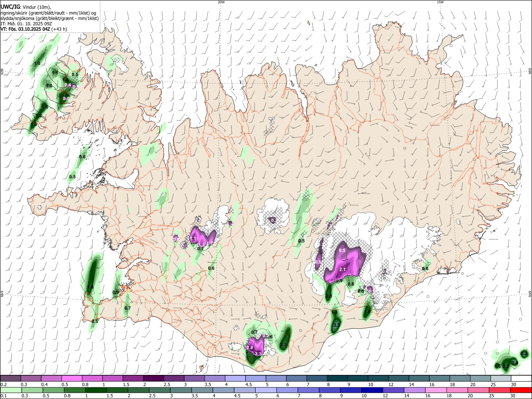Click the dark teal 8–9 swatch in upper scale
The height and width of the screenshot is (399, 532).
point(337,378)
